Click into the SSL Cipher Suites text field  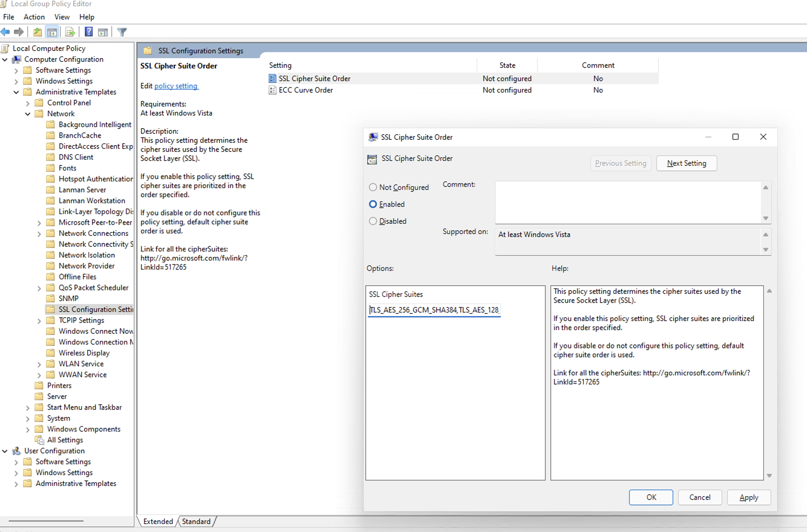pyautogui.click(x=434, y=310)
